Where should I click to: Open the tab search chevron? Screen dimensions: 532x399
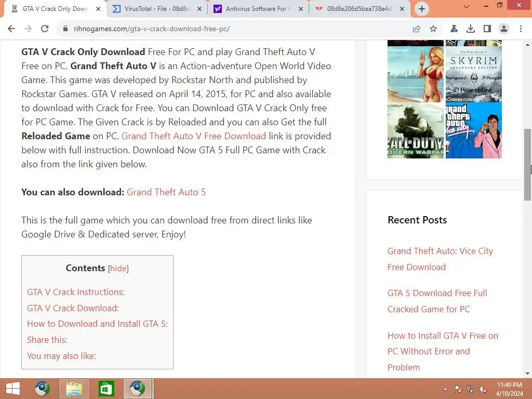coord(467,7)
